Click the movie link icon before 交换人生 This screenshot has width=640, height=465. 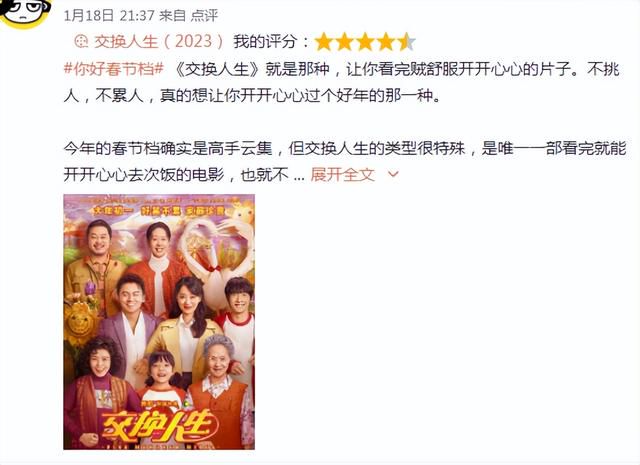pyautogui.click(x=82, y=41)
